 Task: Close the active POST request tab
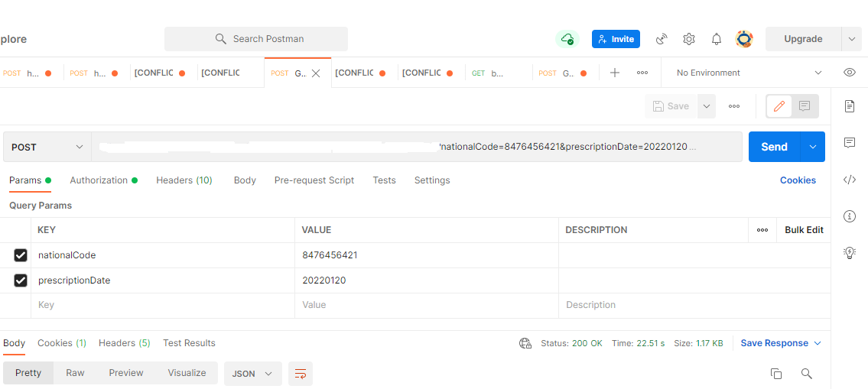316,73
